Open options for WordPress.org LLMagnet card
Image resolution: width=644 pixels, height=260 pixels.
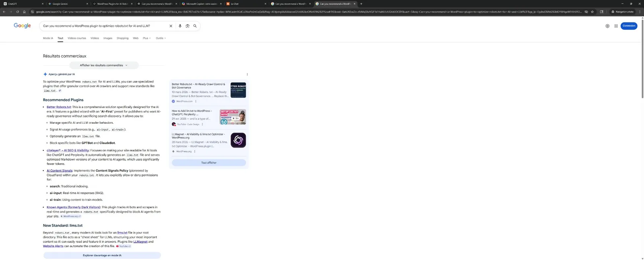(195, 151)
